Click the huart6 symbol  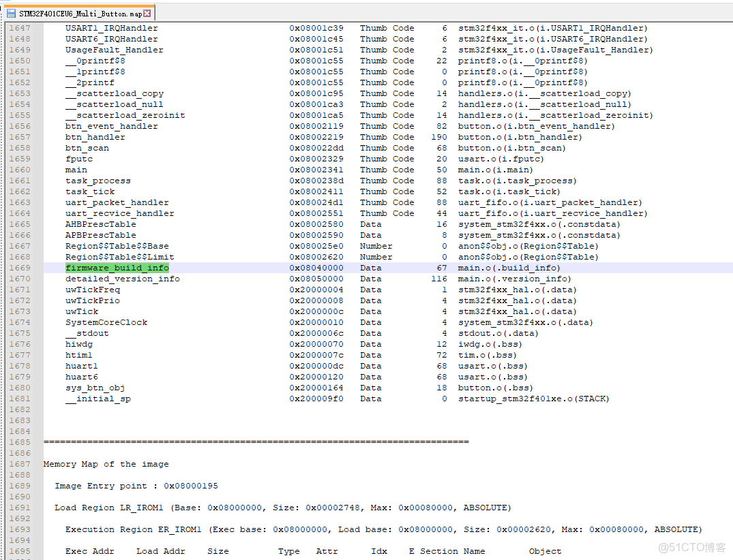[82, 377]
